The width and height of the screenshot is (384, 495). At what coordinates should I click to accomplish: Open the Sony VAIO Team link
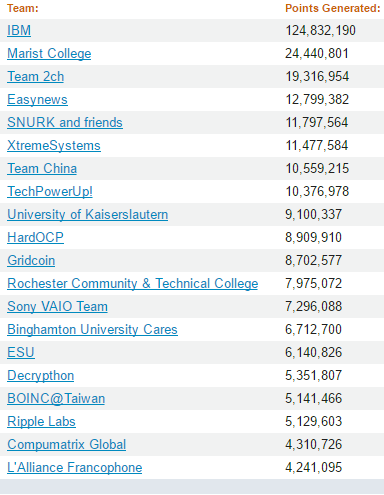tap(57, 307)
